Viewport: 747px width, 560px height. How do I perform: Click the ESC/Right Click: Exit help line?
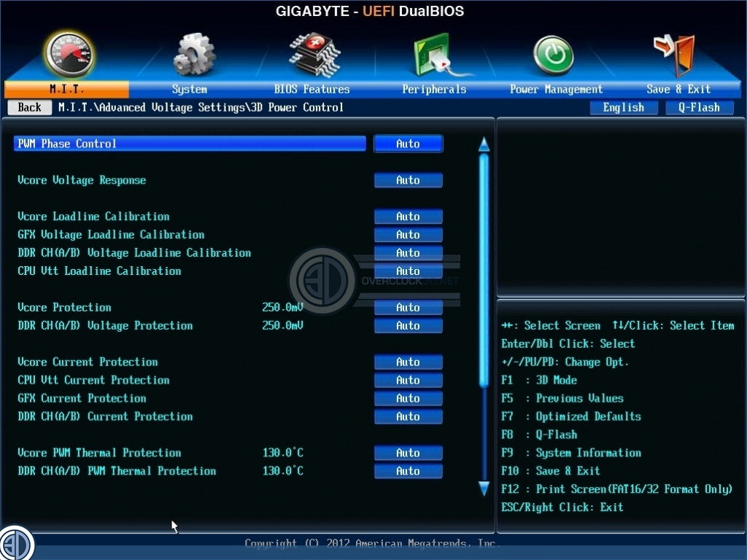562,507
